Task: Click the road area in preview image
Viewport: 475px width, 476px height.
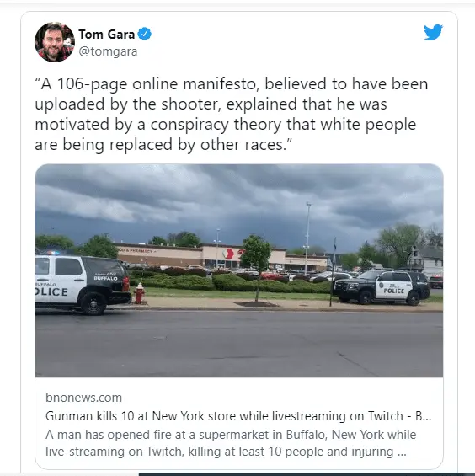Action: click(x=239, y=343)
